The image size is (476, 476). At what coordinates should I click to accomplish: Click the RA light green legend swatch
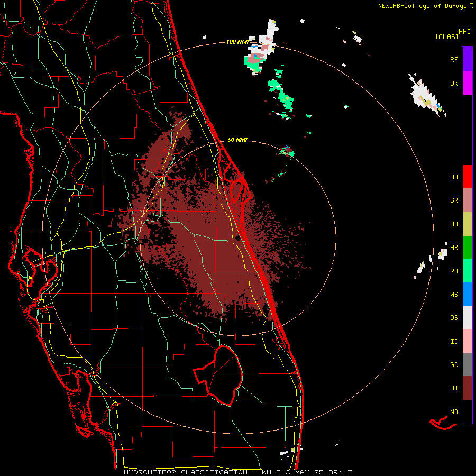467,271
